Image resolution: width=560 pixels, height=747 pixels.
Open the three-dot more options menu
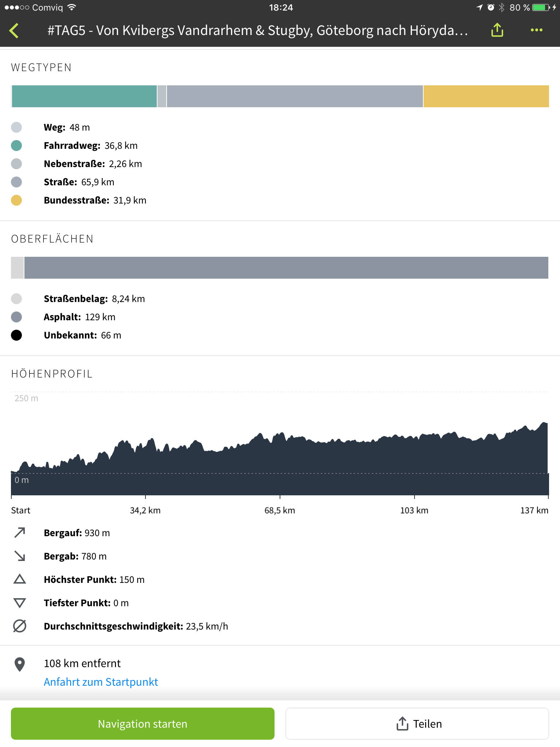(x=536, y=30)
